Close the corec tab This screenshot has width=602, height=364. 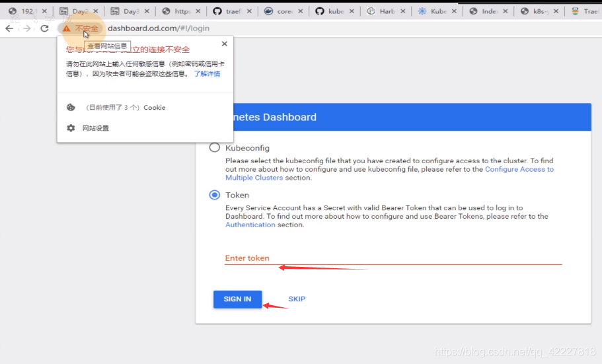tap(300, 11)
